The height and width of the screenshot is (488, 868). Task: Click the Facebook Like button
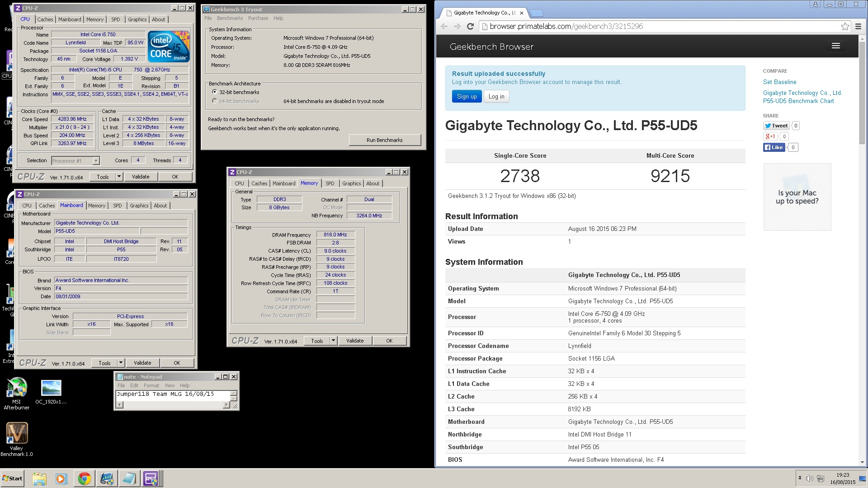click(774, 147)
